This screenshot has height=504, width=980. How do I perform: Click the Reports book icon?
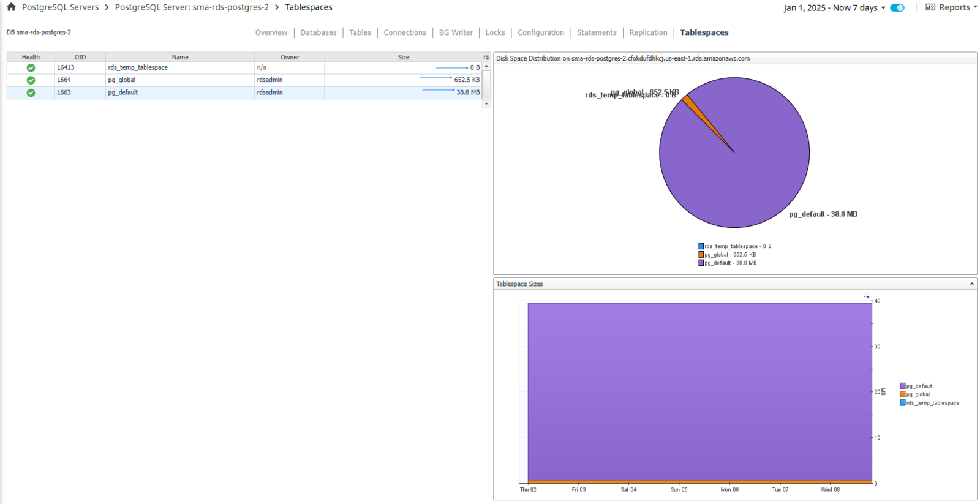930,7
